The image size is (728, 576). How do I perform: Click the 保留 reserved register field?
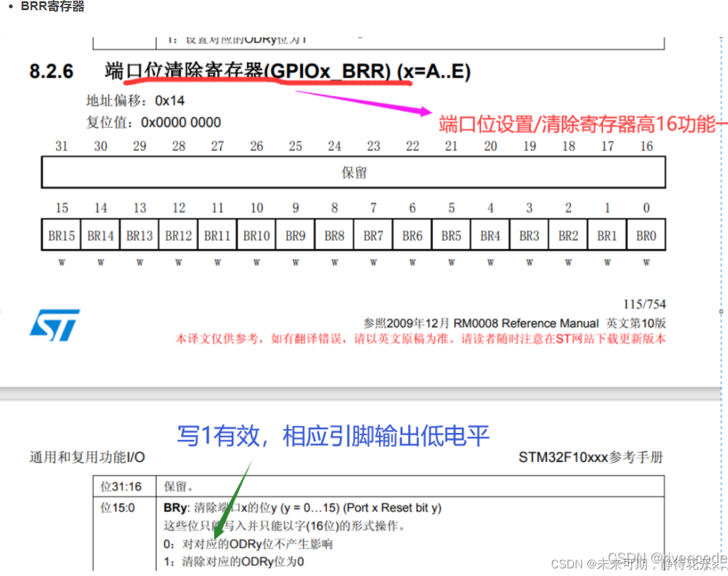(x=353, y=172)
